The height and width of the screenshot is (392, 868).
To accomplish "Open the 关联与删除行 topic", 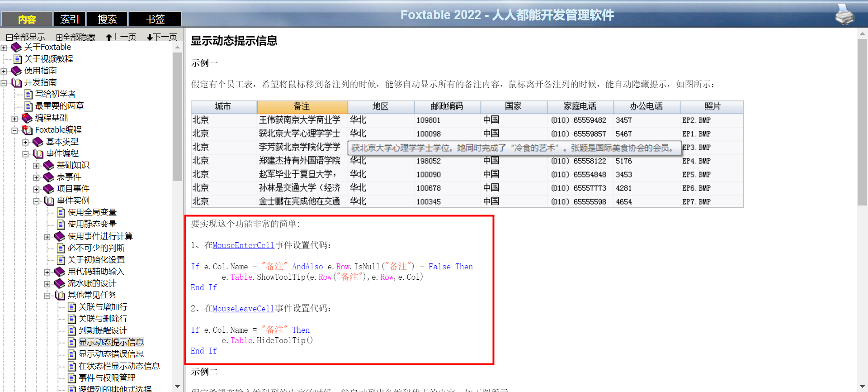I will [x=103, y=319].
